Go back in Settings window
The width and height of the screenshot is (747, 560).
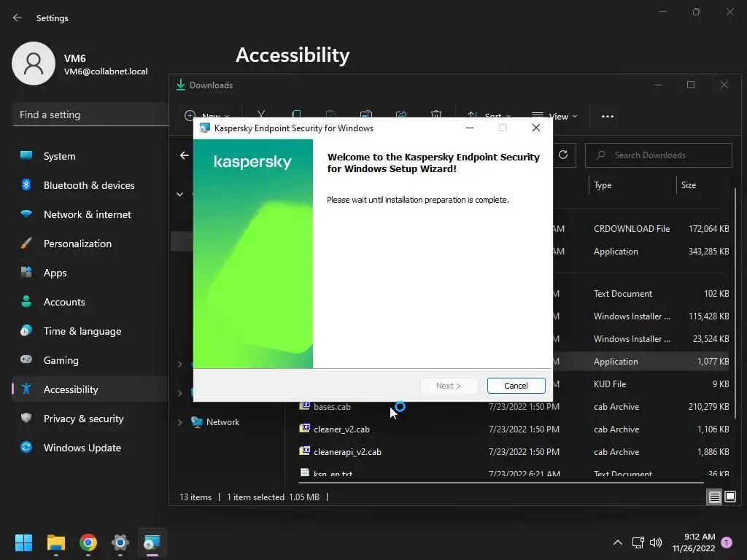pos(18,17)
